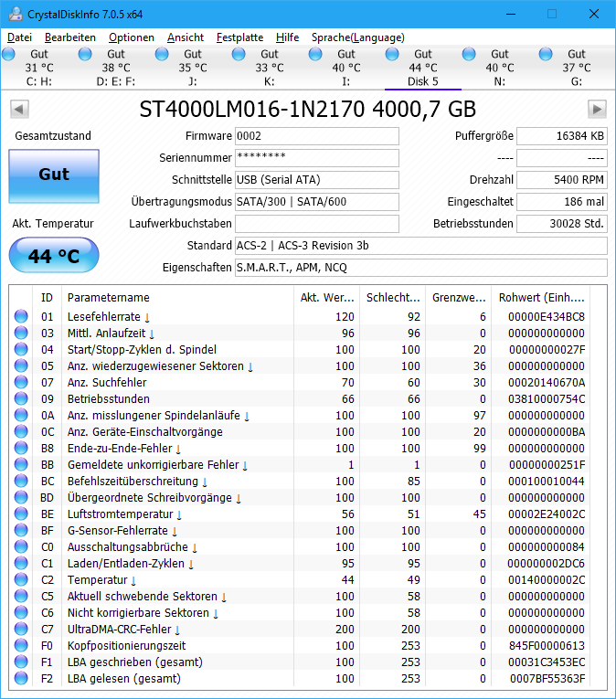This screenshot has width=616, height=699.
Task: Click the Eingeschaltet count field
Action: click(x=561, y=202)
